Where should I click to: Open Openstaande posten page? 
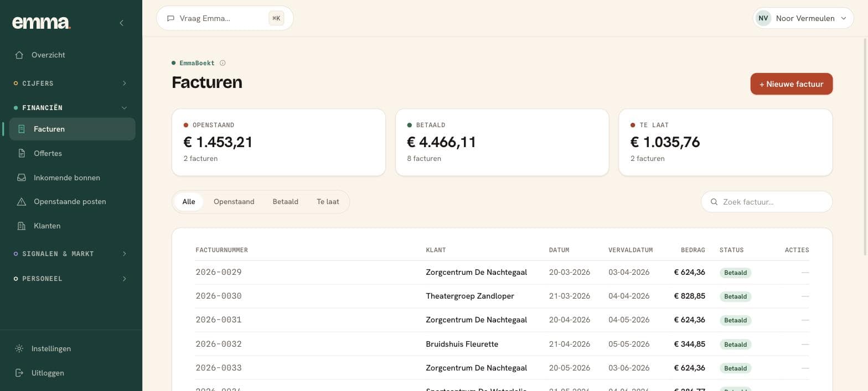(x=72, y=201)
